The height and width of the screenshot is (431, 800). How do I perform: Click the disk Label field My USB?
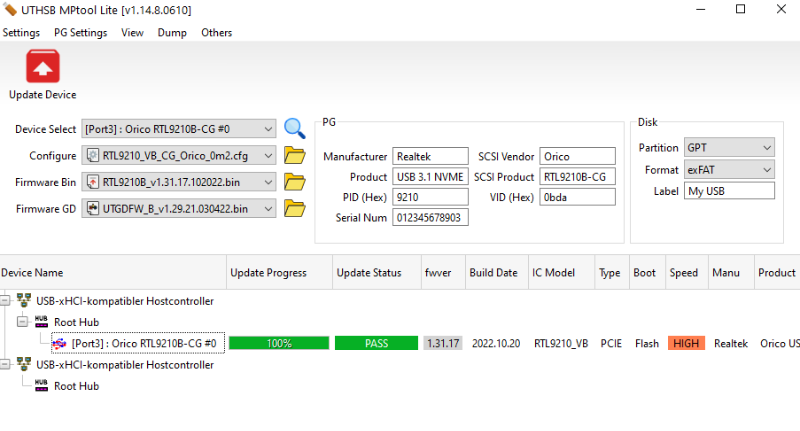(x=729, y=191)
